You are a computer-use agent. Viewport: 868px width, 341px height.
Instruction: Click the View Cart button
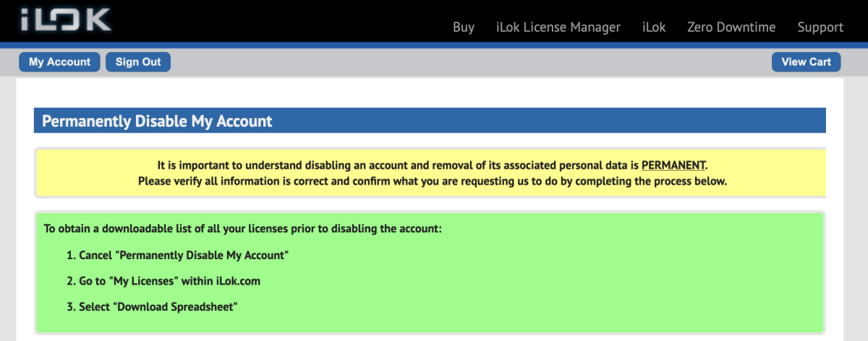807,62
